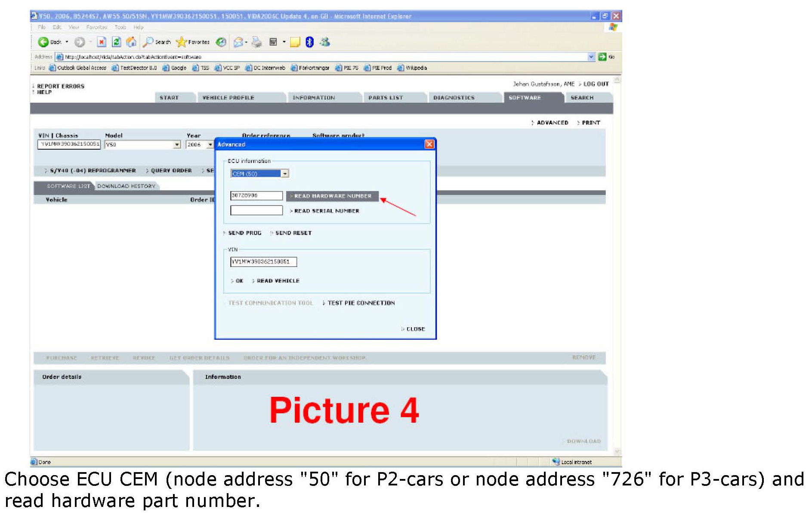Click the History clock icon

point(221,42)
